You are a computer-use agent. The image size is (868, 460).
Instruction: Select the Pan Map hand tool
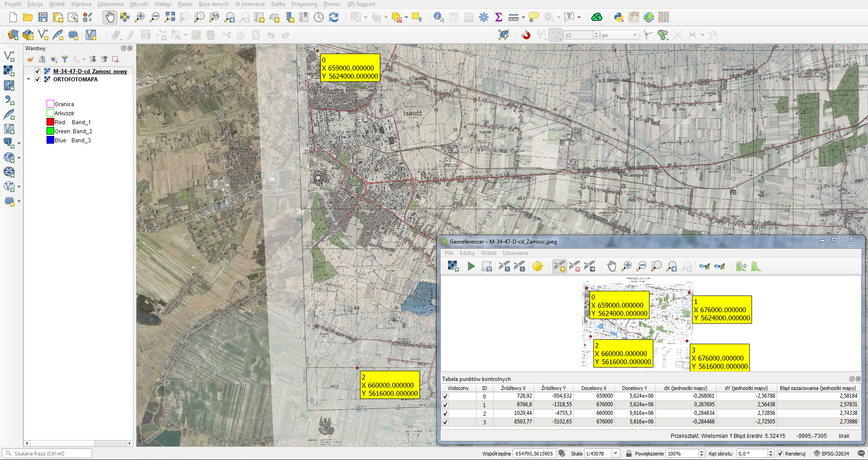[x=109, y=17]
